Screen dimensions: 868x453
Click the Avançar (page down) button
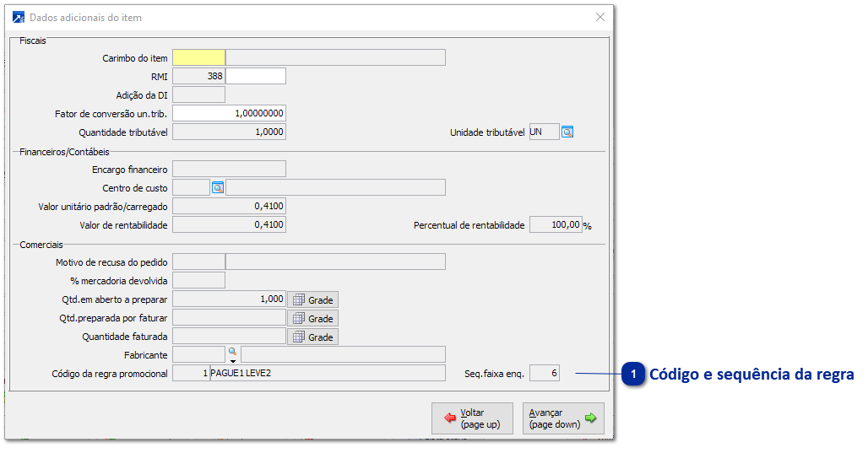pyautogui.click(x=563, y=418)
